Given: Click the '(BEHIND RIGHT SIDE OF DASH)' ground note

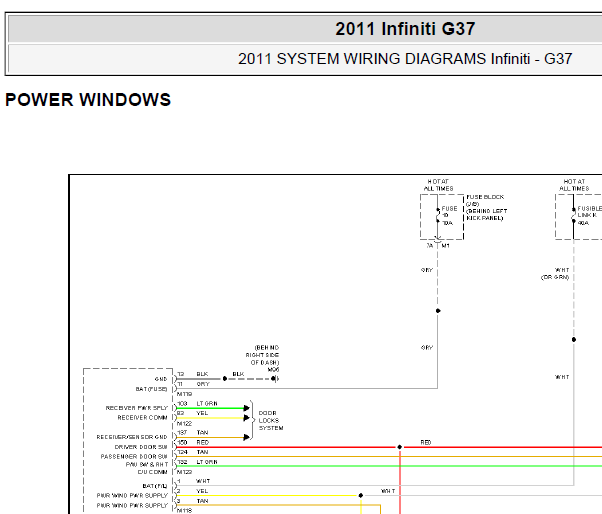Looking at the screenshot, I should point(263,355).
